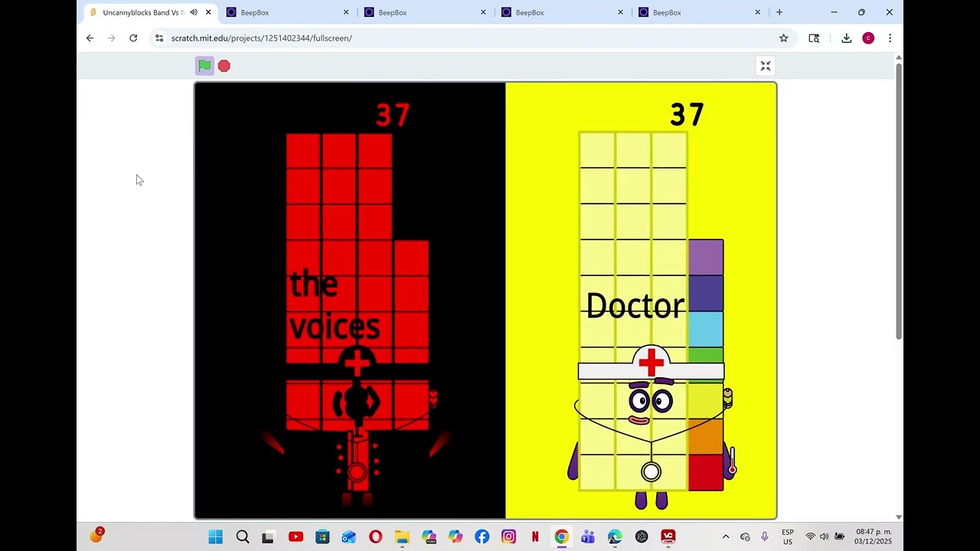
Task: Click the scrollbar down arrow
Action: pos(898,517)
